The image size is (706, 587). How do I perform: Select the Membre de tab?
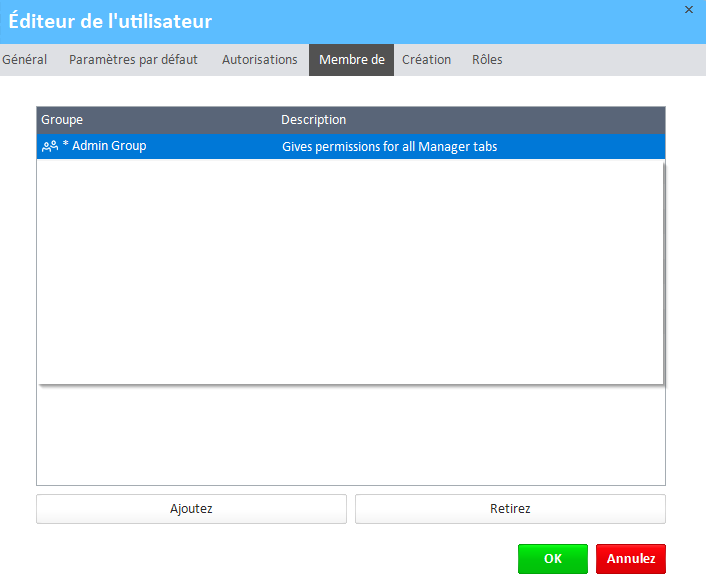(x=351, y=60)
